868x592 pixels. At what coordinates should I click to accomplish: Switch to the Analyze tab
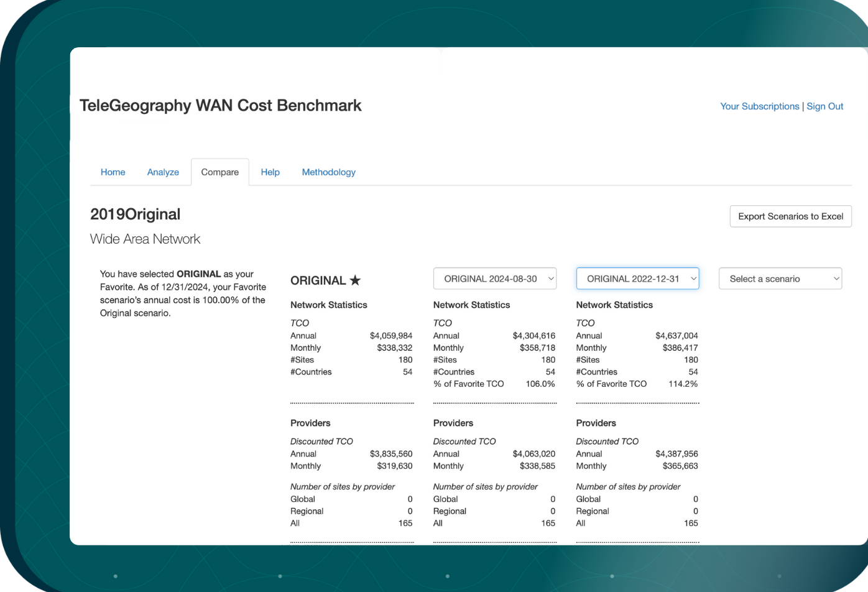pos(163,172)
